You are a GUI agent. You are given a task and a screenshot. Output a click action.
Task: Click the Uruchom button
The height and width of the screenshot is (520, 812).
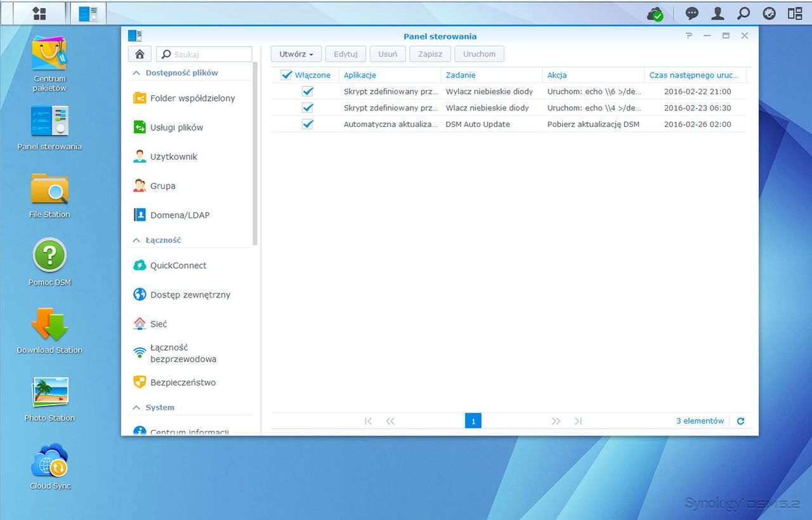point(480,54)
